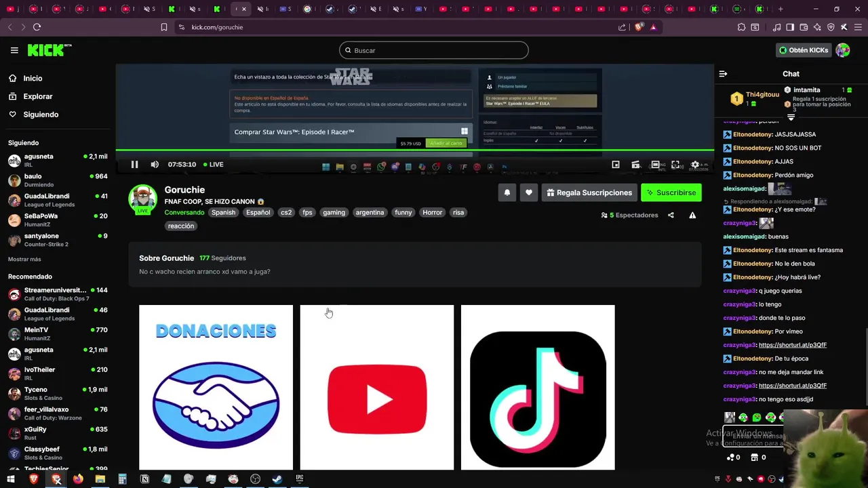The image size is (868, 488).
Task: Reload the page in browser
Action: tap(37, 27)
